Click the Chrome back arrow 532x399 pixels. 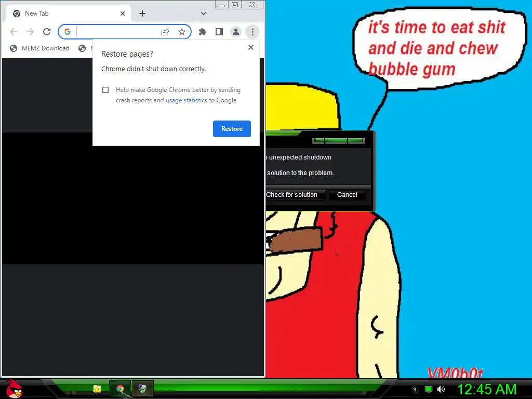(14, 32)
